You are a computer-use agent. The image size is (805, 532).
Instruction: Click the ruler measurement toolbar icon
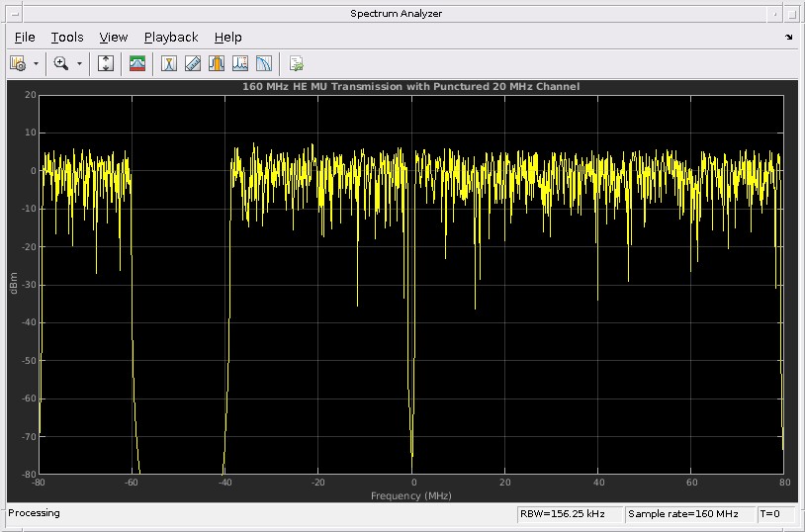tap(193, 63)
